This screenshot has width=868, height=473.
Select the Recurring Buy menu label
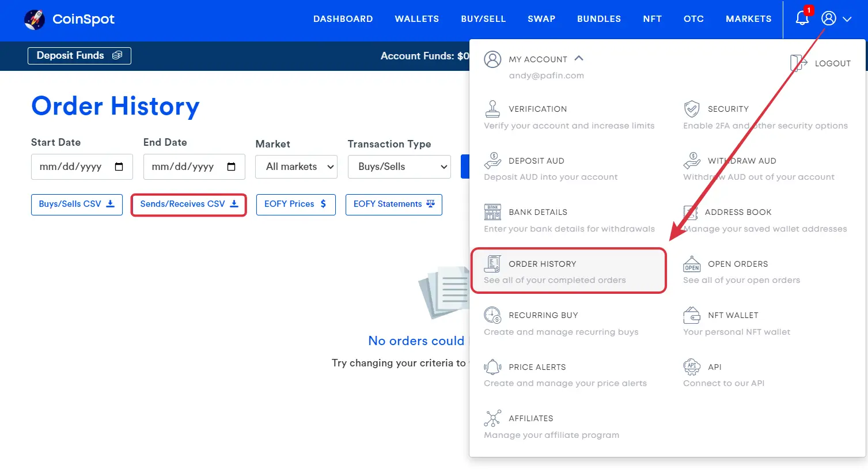pos(543,315)
